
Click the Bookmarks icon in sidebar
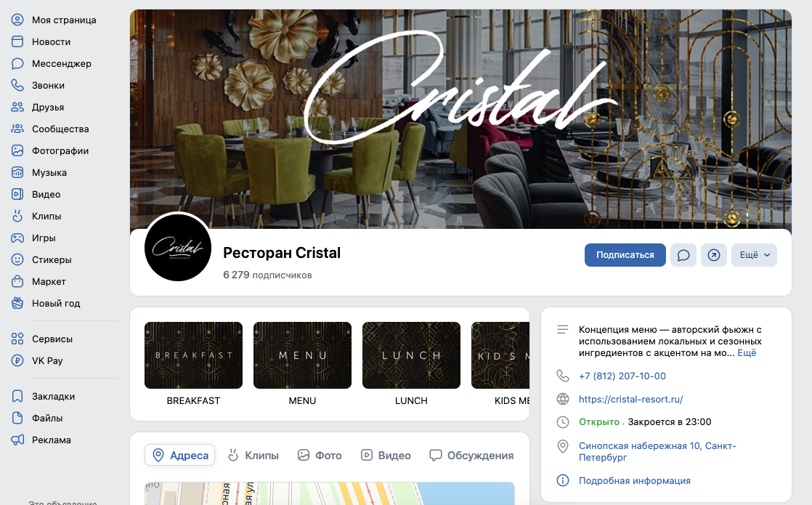point(17,396)
